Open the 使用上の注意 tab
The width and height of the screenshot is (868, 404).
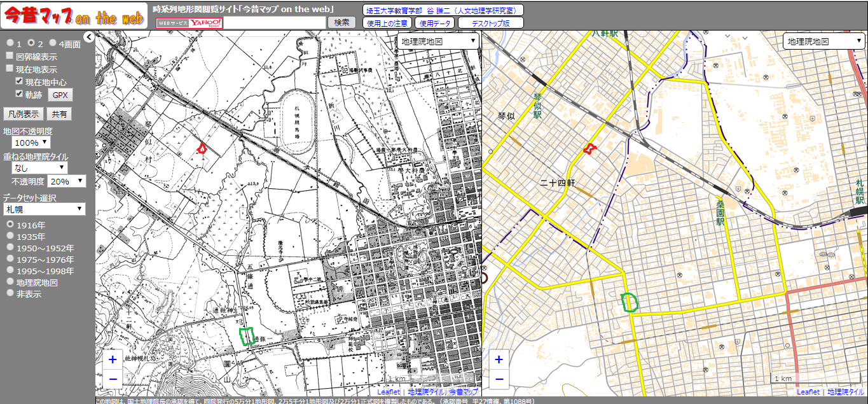tap(388, 23)
